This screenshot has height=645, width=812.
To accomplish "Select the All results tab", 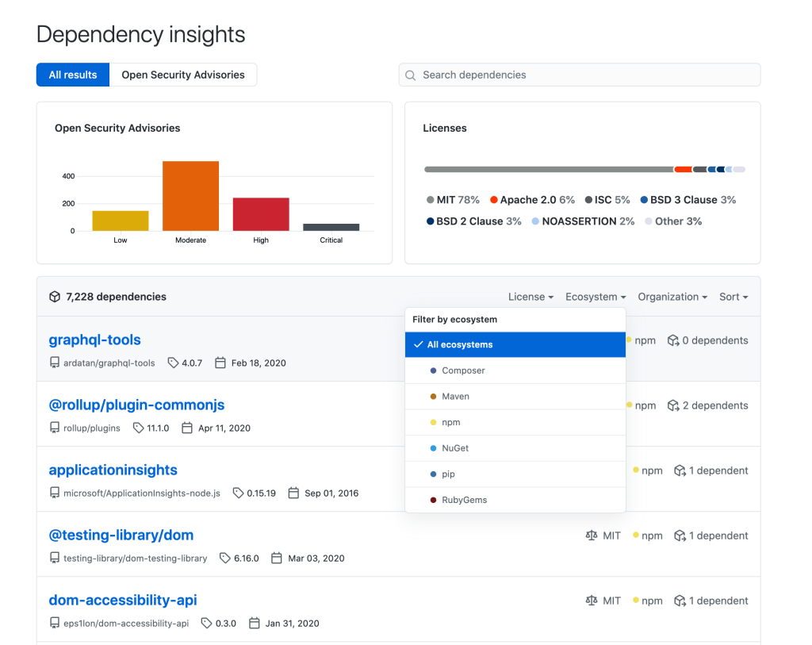I will (73, 75).
